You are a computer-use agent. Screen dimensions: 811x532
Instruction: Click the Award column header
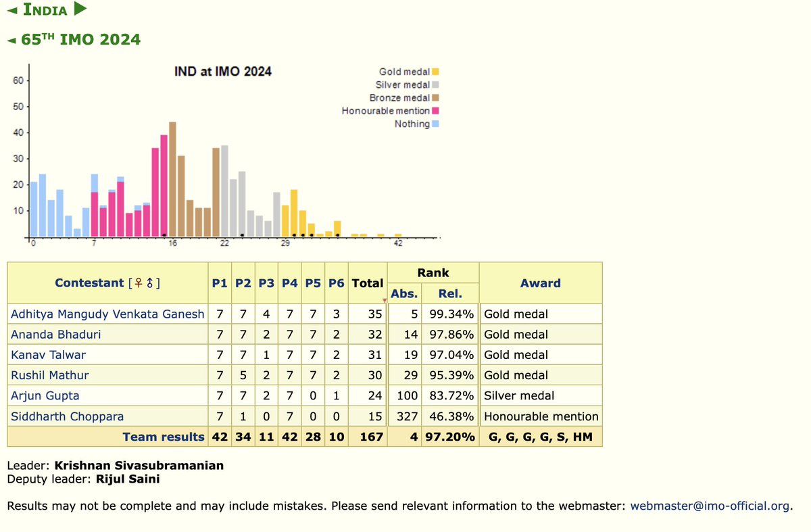(541, 283)
